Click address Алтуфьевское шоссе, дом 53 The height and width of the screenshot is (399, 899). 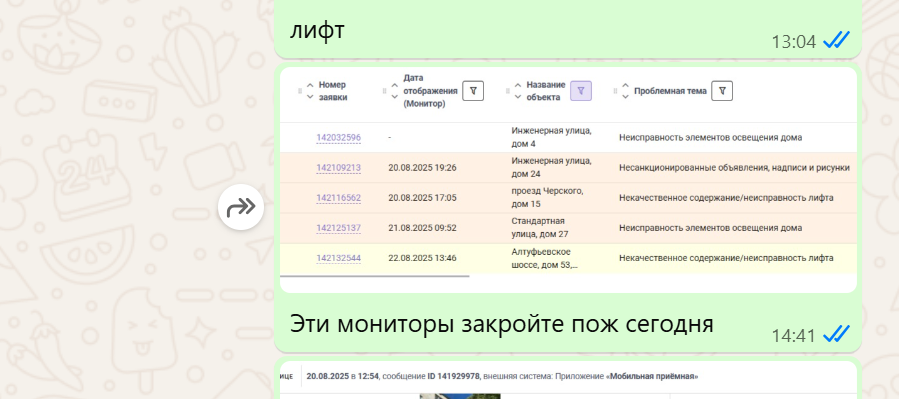coord(544,258)
